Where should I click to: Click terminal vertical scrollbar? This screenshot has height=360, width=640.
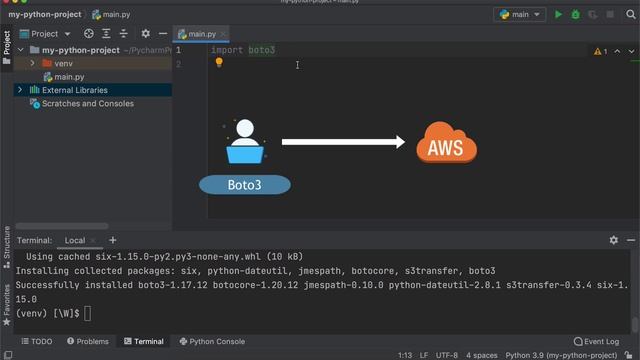(x=635, y=325)
